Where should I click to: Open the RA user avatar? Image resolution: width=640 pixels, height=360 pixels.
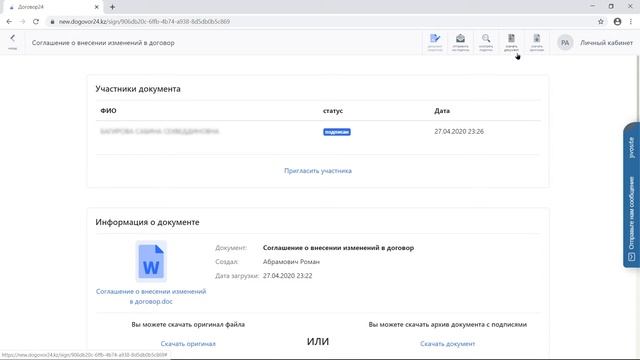[x=565, y=42]
